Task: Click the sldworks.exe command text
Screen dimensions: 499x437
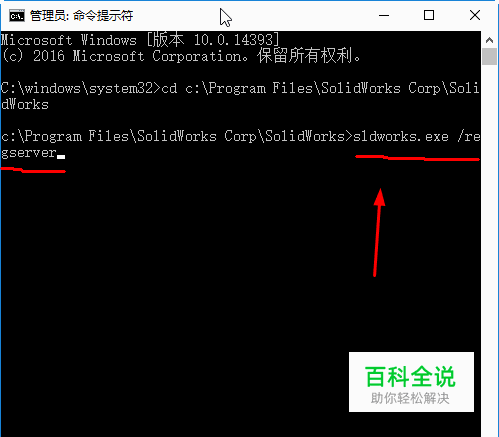Action: pos(401,136)
